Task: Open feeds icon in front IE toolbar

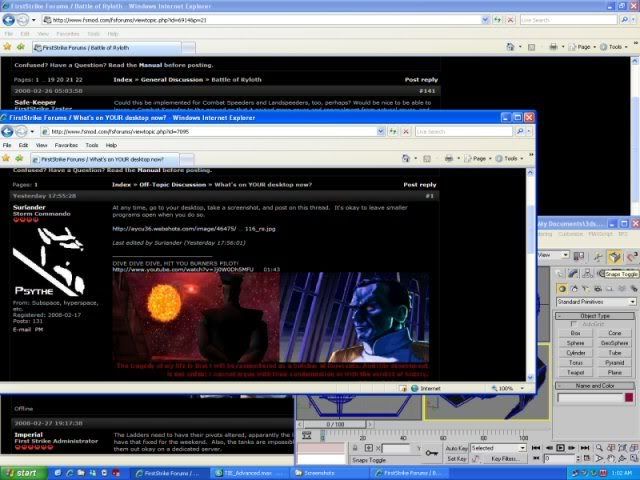Action: [427, 158]
